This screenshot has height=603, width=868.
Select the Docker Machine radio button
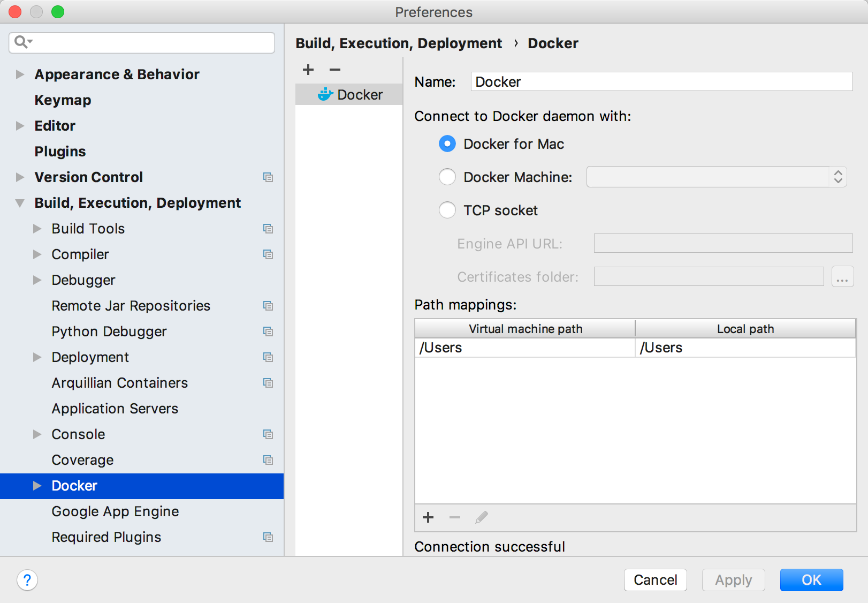447,177
